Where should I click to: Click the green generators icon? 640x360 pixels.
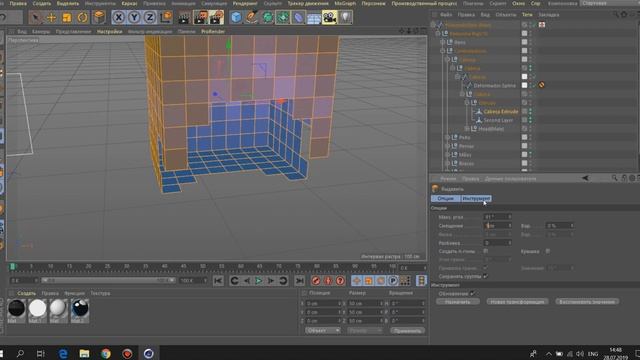click(267, 18)
